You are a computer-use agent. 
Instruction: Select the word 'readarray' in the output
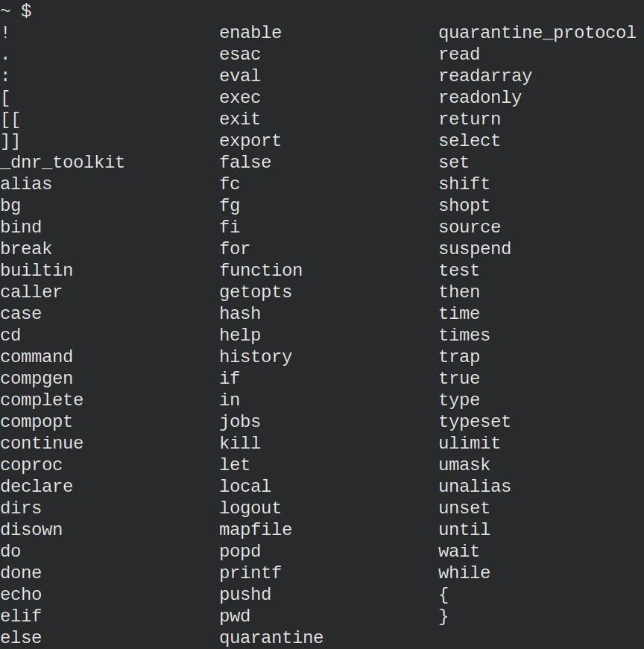click(485, 76)
